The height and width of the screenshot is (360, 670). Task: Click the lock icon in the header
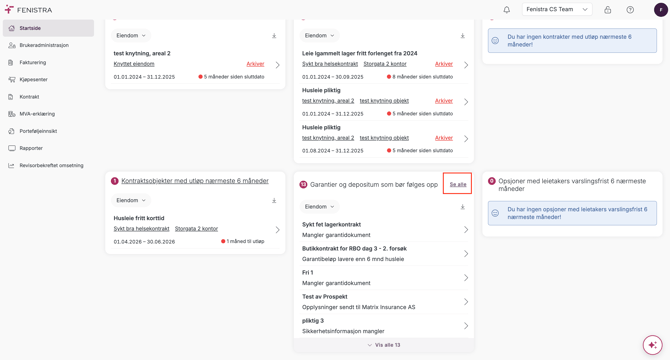click(x=607, y=10)
